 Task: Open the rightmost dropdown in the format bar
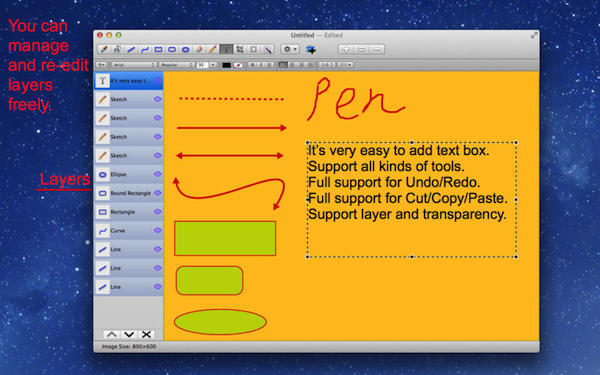346,65
